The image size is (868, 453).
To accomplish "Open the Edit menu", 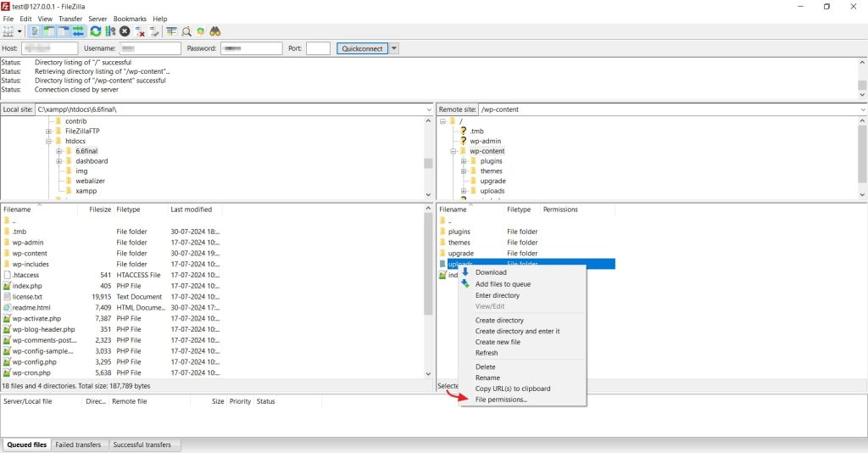I will 26,19.
